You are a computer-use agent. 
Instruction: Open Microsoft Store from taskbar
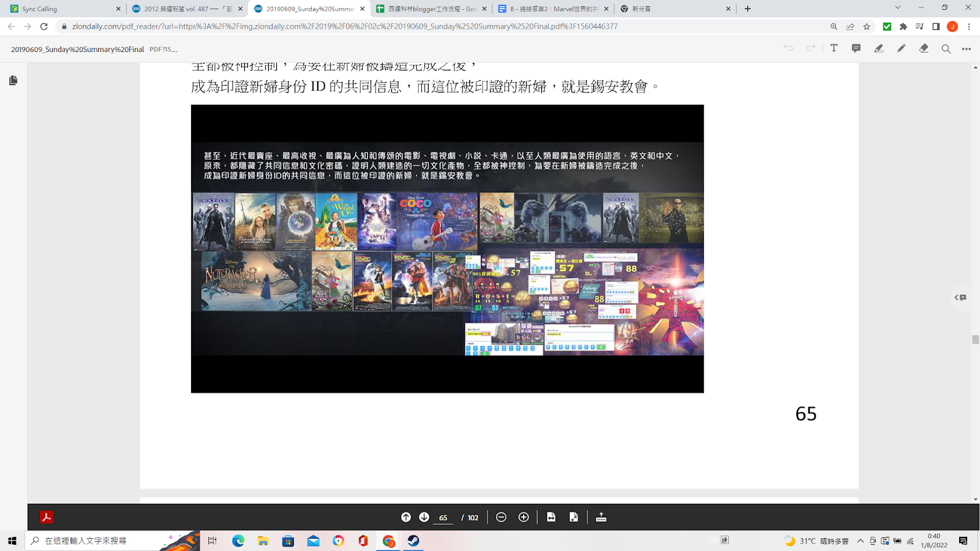(288, 541)
